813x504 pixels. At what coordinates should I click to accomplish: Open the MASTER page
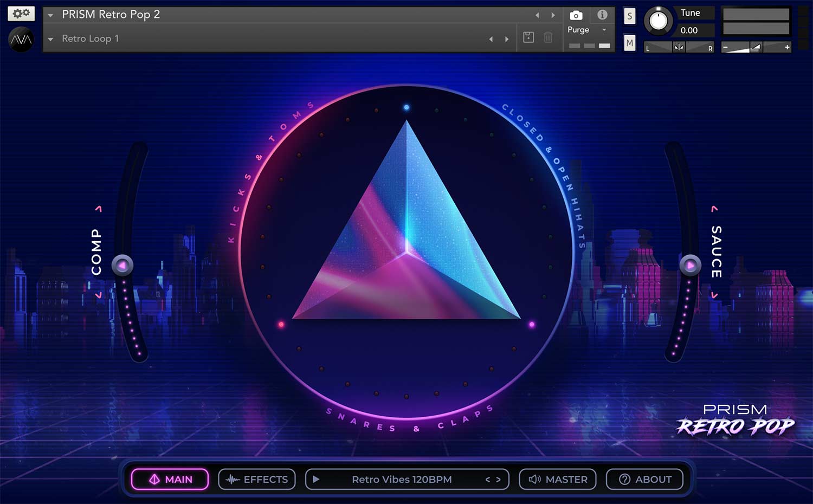click(557, 479)
